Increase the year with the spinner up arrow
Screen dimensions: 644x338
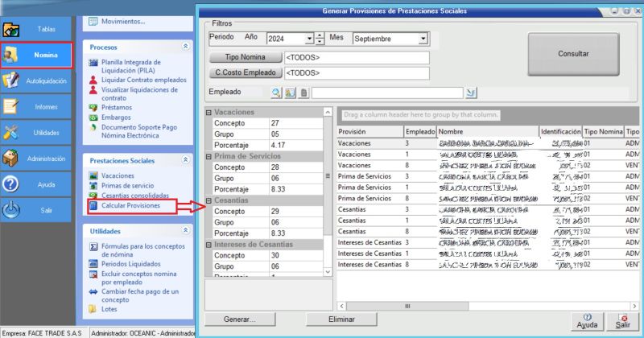[320, 35]
